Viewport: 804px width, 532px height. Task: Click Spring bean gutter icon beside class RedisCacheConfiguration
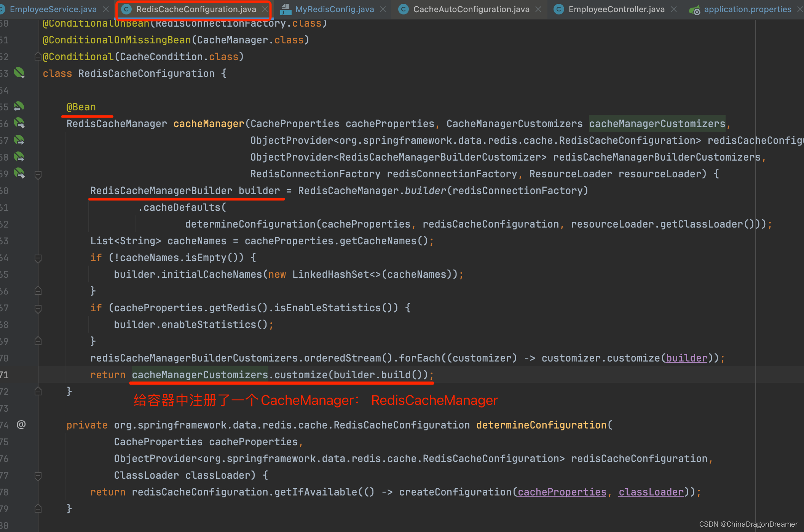(x=19, y=73)
